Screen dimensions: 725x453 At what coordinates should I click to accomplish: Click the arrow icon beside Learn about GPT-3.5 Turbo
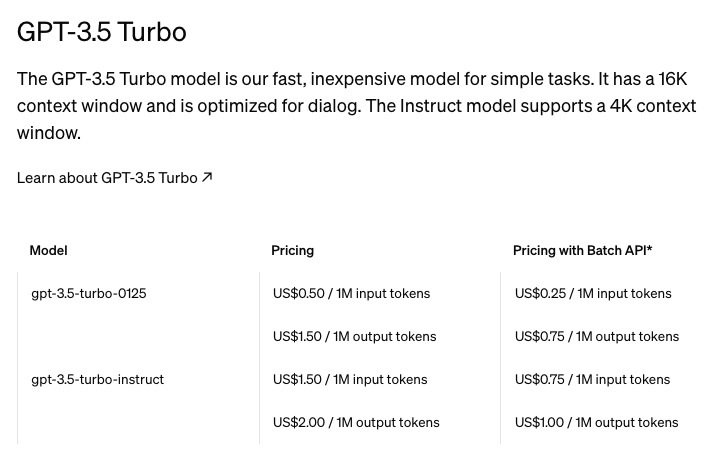[207, 177]
